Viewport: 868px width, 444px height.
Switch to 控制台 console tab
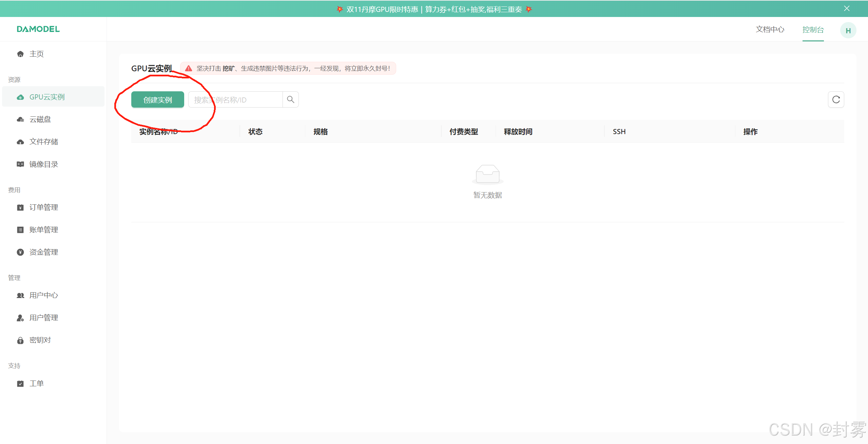[813, 30]
